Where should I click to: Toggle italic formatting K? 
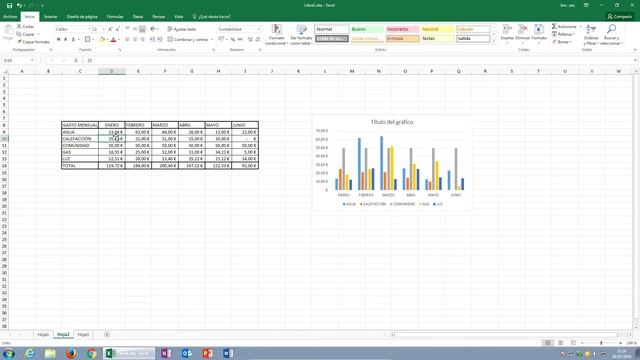tap(66, 40)
